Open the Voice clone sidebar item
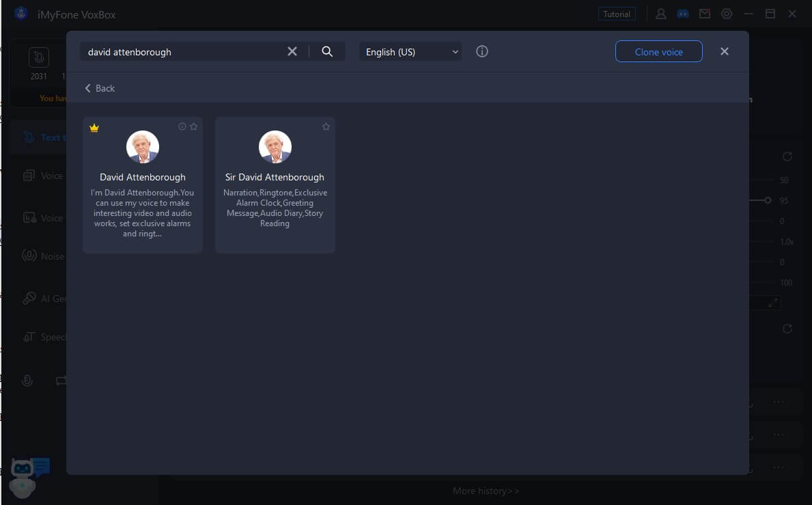812x505 pixels. 43,176
